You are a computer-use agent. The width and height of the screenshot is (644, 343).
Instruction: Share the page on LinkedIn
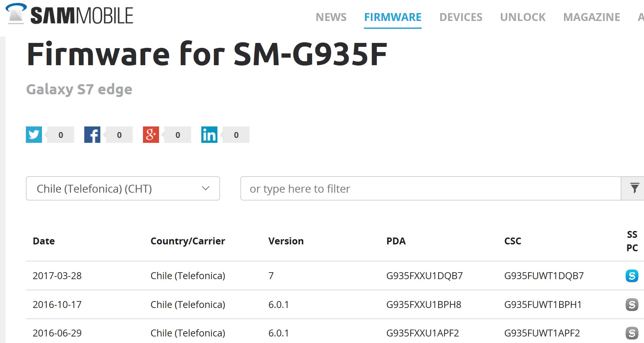coord(209,135)
